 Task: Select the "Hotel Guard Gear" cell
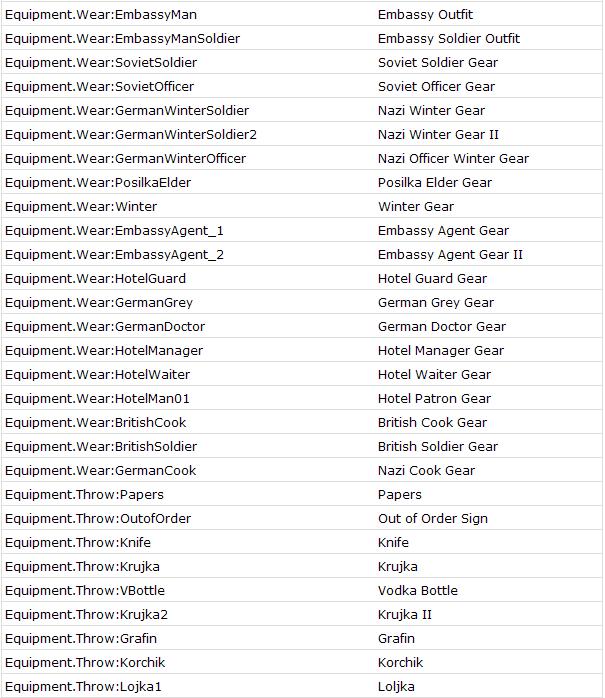point(432,279)
